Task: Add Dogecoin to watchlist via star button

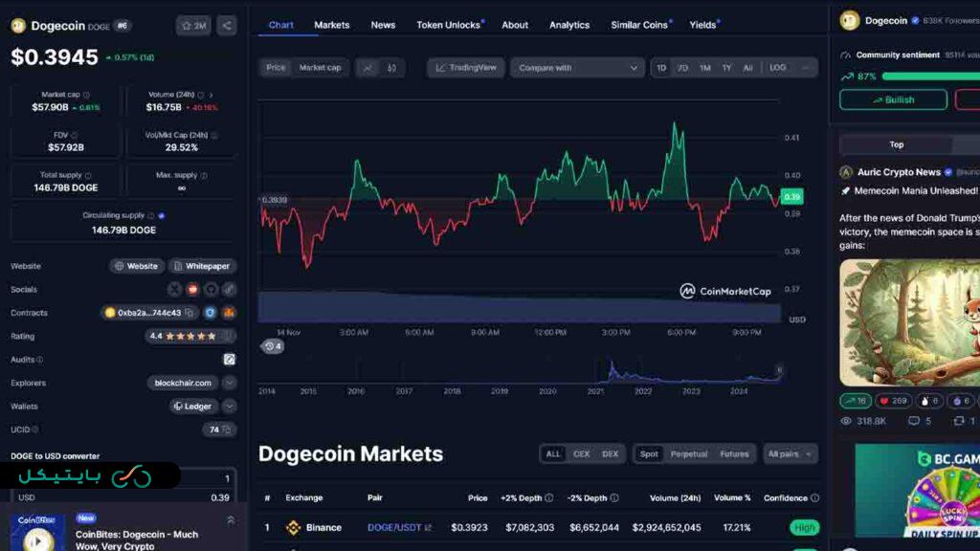Action: [193, 26]
